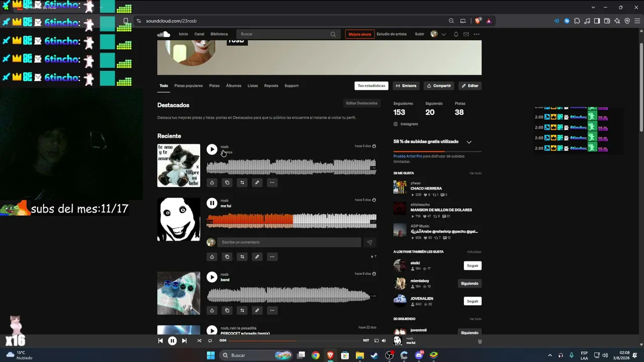Share the first recent track
644x362 pixels.
(x=212, y=183)
